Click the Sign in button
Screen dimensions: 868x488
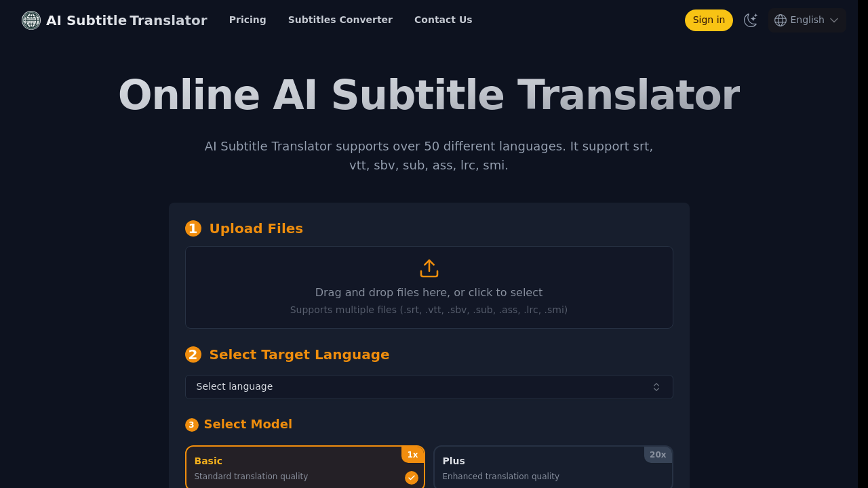click(709, 20)
